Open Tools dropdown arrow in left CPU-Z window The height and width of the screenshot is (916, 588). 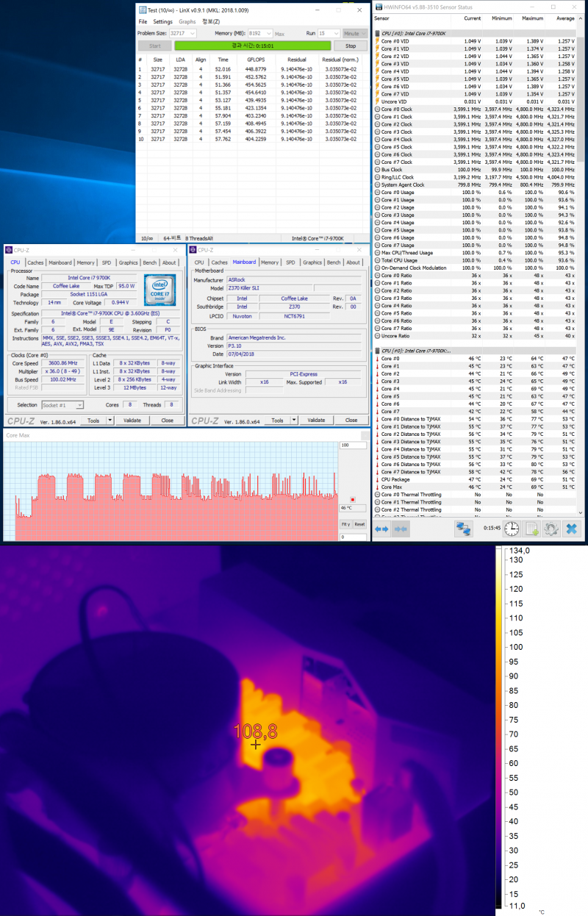tap(110, 421)
